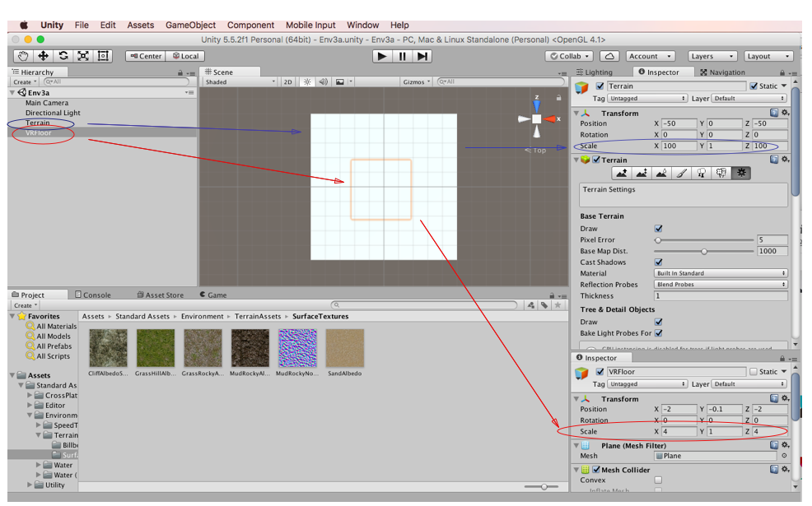Switch to the Asset Store tab
This screenshot has height=506, width=812.
tap(160, 295)
